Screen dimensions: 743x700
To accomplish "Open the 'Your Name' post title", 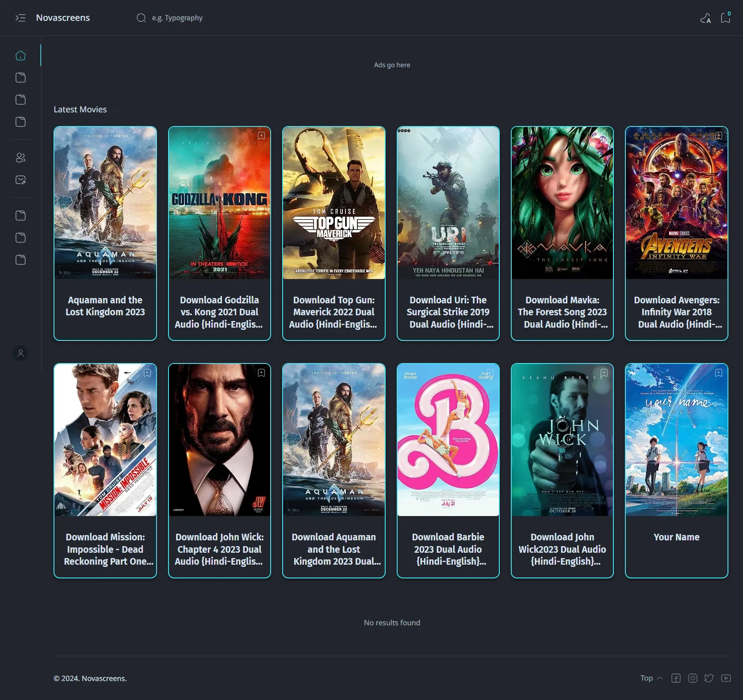I will coord(677,537).
